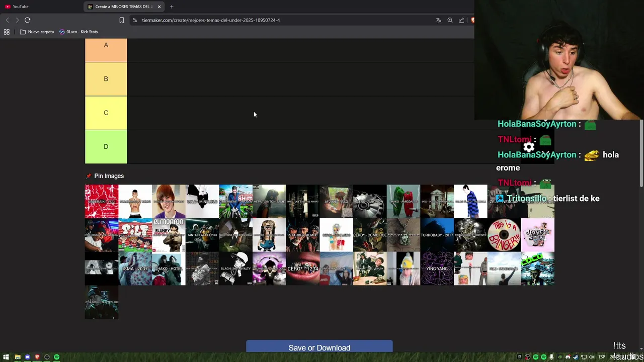Select the LOLO - MINI LOLO thumbnail

click(x=202, y=201)
